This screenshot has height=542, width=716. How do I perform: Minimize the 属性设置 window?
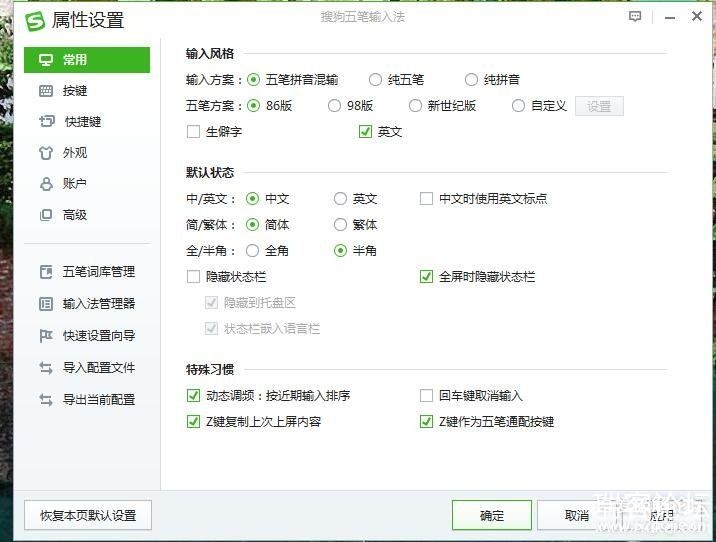pyautogui.click(x=670, y=18)
